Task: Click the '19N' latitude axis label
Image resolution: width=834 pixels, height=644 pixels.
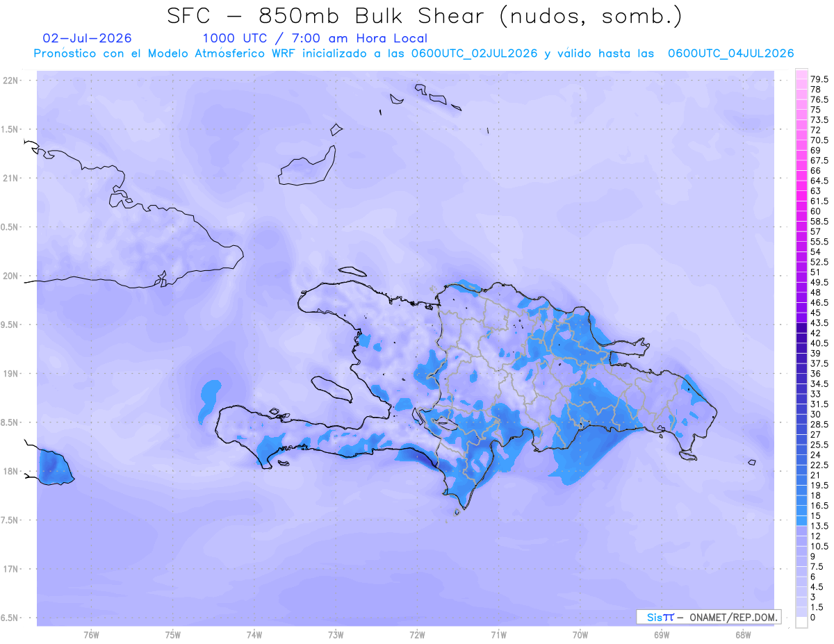Action: coord(11,374)
